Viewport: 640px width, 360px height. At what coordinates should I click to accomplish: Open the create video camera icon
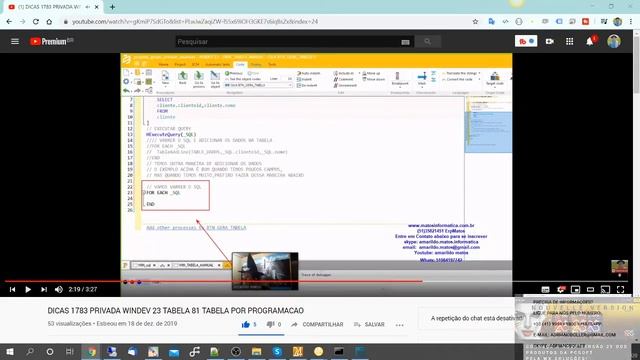(549, 41)
